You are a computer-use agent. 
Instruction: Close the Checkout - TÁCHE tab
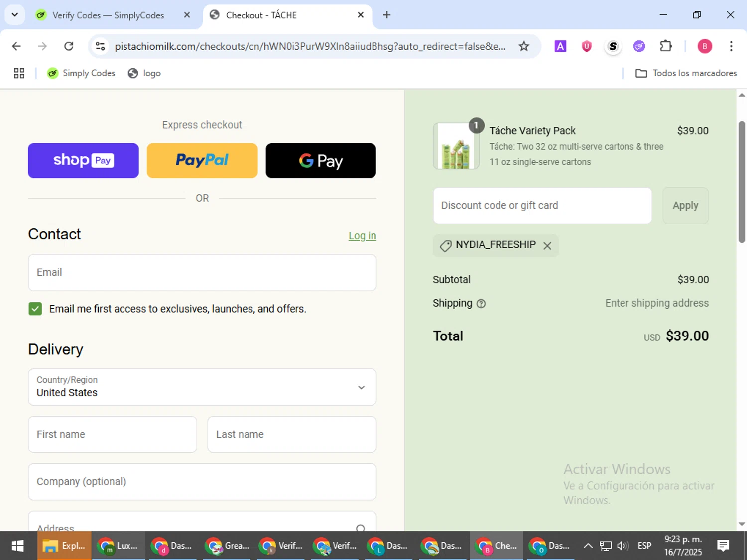click(361, 15)
